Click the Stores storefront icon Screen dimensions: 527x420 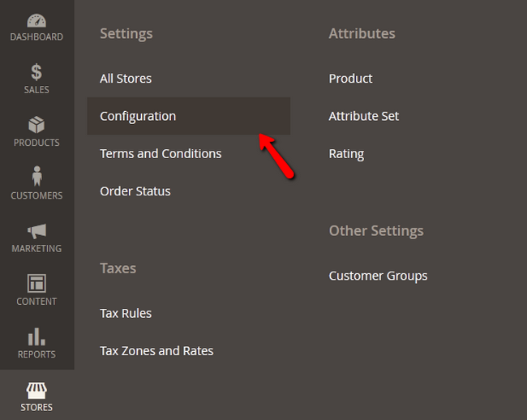pyautogui.click(x=36, y=390)
